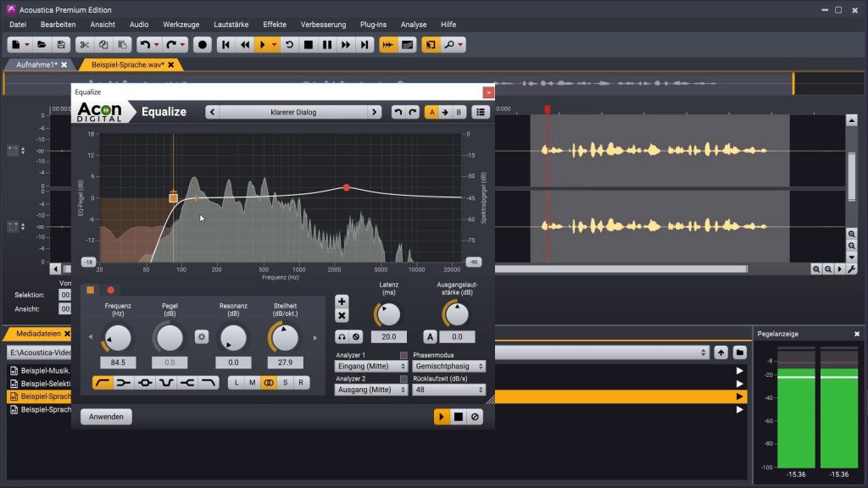Open the EQ band settings gear
868x488 pixels.
(x=200, y=335)
